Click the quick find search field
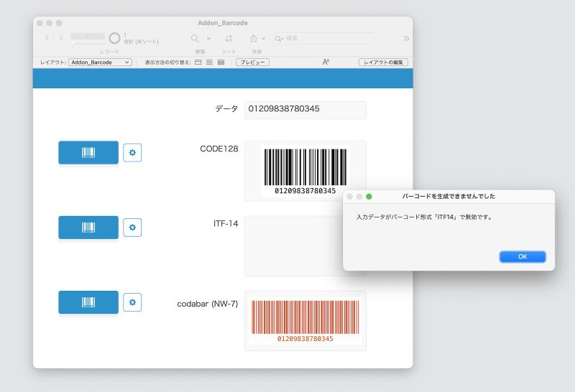575x392 pixels. (323, 38)
